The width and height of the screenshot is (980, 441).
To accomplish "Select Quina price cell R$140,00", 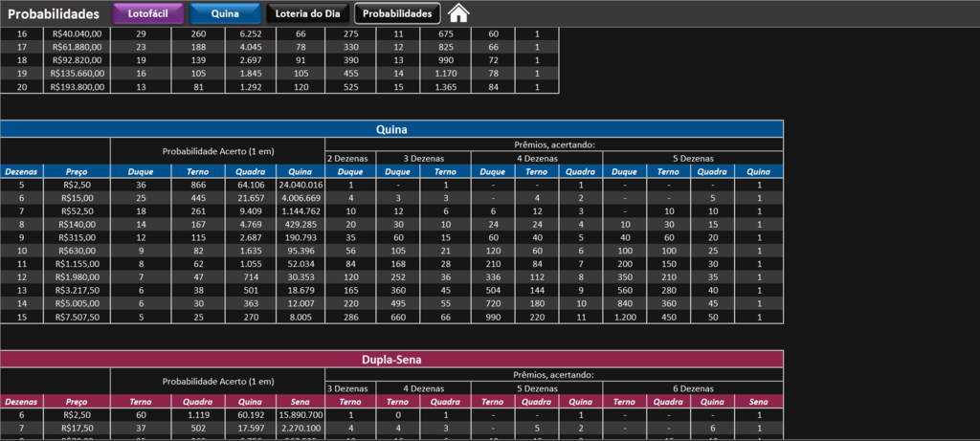I will pyautogui.click(x=78, y=224).
